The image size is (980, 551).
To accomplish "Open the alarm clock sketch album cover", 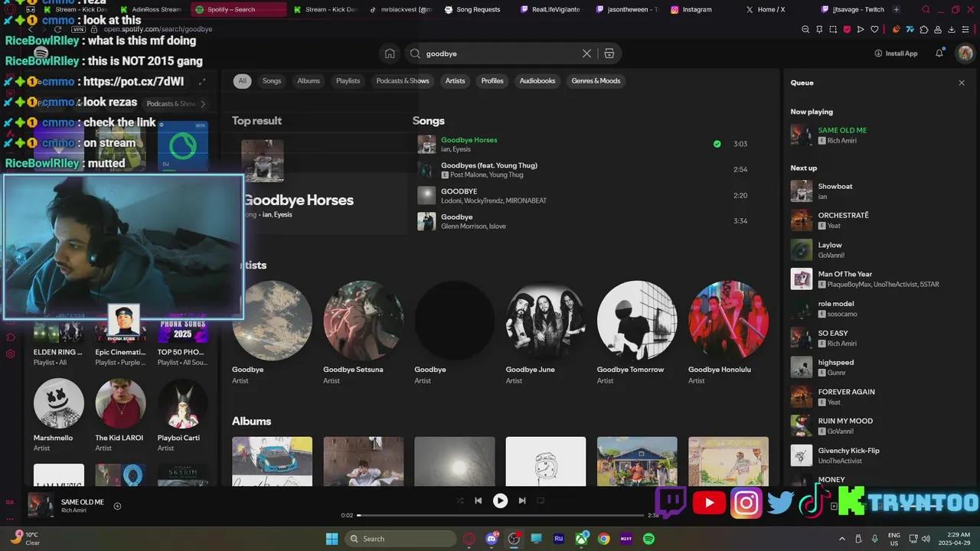I will click(x=546, y=461).
